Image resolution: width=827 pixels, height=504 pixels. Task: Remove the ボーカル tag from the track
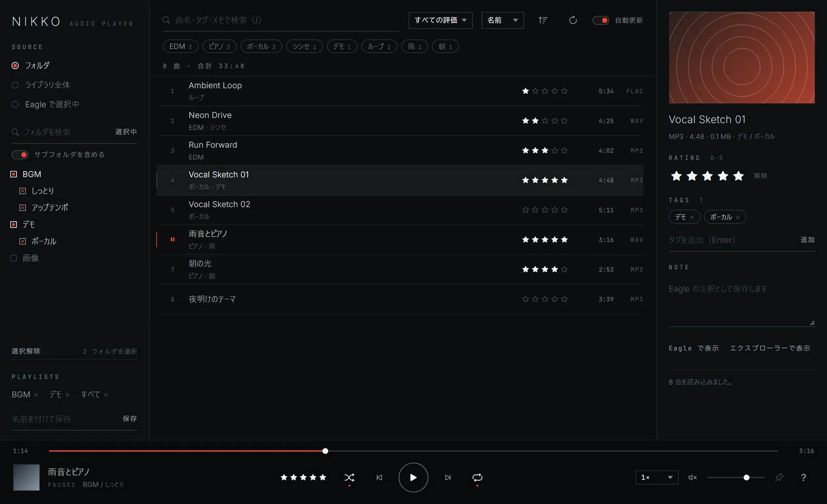[x=738, y=218]
